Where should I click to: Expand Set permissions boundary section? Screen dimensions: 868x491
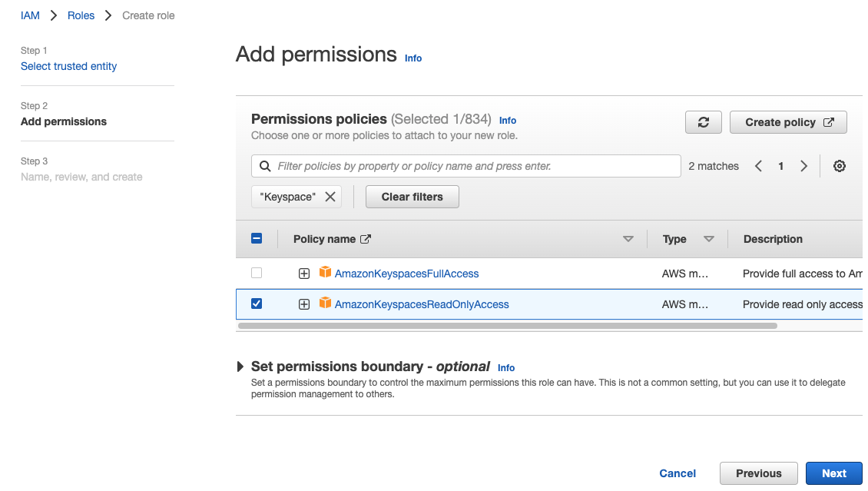pos(241,367)
